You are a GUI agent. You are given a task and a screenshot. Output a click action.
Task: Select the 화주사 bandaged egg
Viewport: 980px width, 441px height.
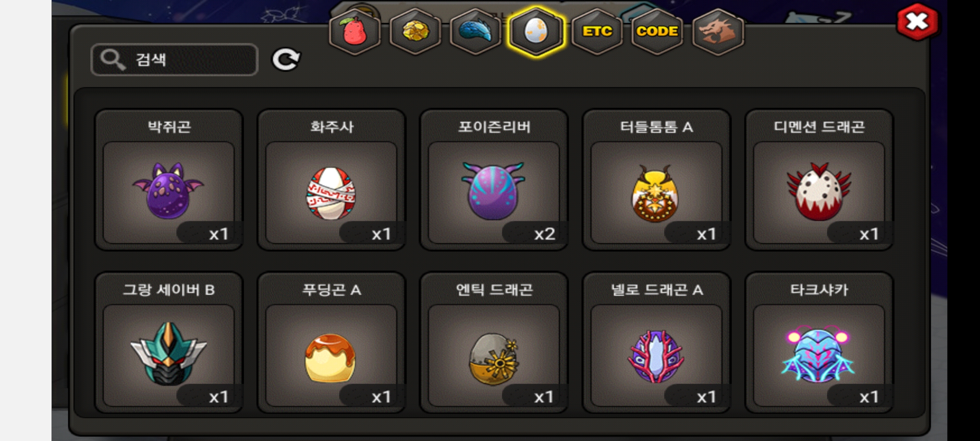[331, 180]
